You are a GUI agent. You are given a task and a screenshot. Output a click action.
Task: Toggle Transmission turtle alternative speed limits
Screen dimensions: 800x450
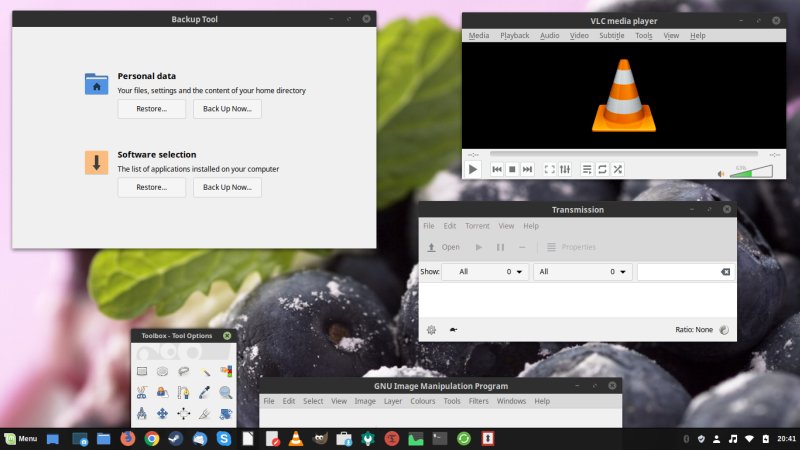click(x=453, y=329)
